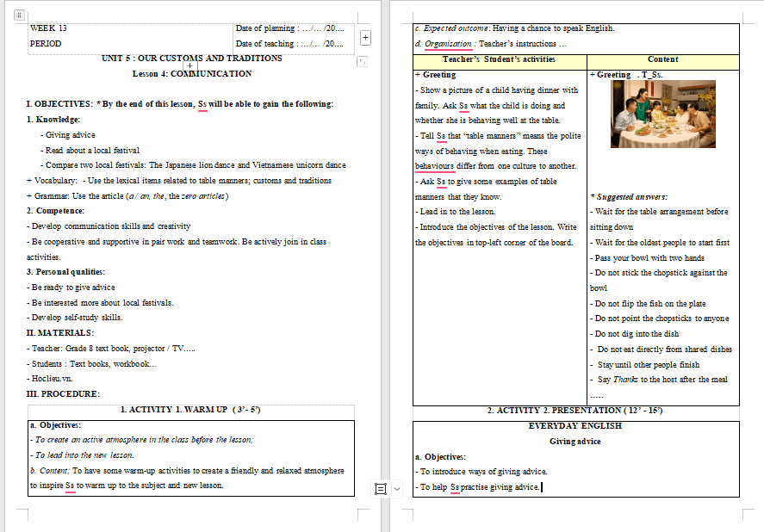The width and height of the screenshot is (764, 532).
Task: Click the ACTIVITY 1 WARM UP row
Action: [x=190, y=409]
